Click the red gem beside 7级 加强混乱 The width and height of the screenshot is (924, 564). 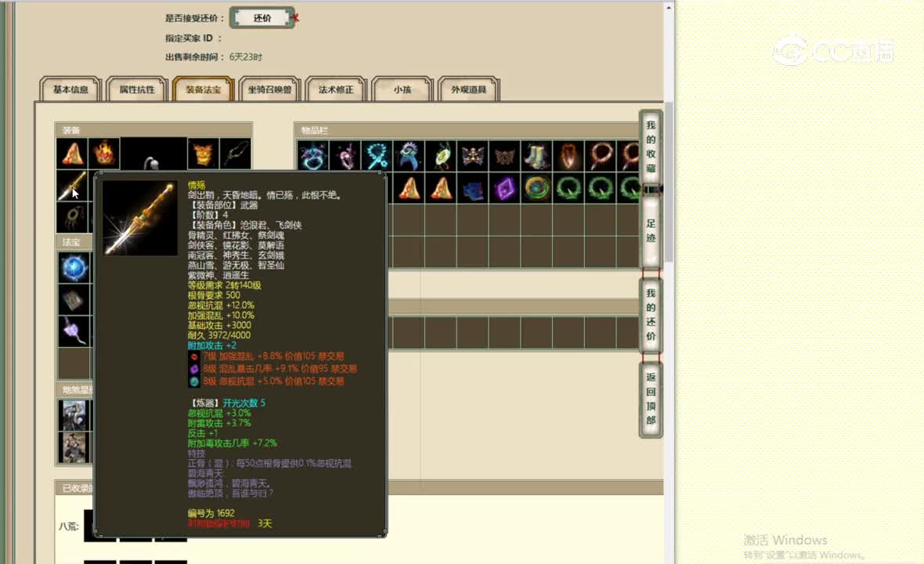click(x=194, y=356)
